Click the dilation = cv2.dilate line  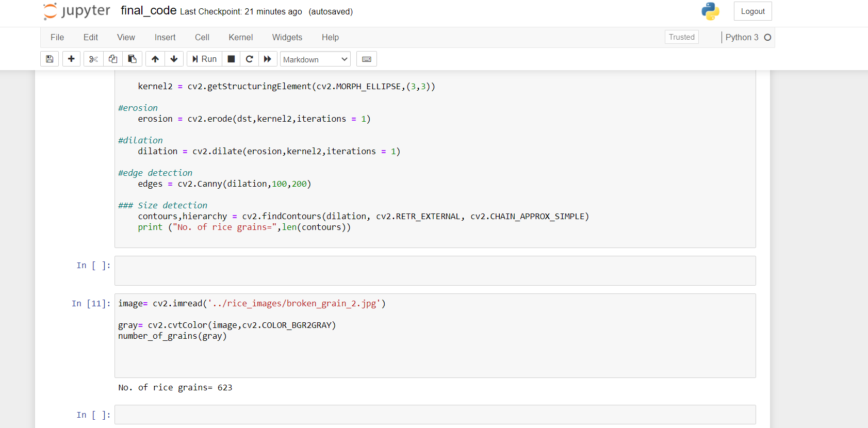point(269,151)
